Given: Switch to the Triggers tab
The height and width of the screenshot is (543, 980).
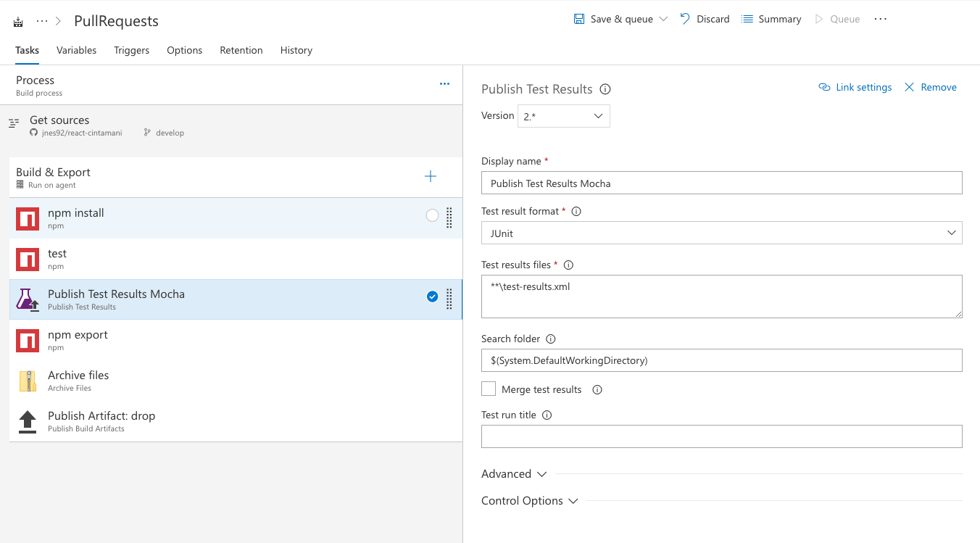Looking at the screenshot, I should click(x=131, y=50).
